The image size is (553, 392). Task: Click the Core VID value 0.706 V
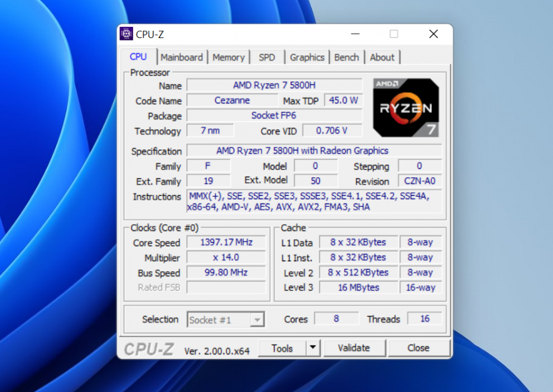click(x=332, y=130)
